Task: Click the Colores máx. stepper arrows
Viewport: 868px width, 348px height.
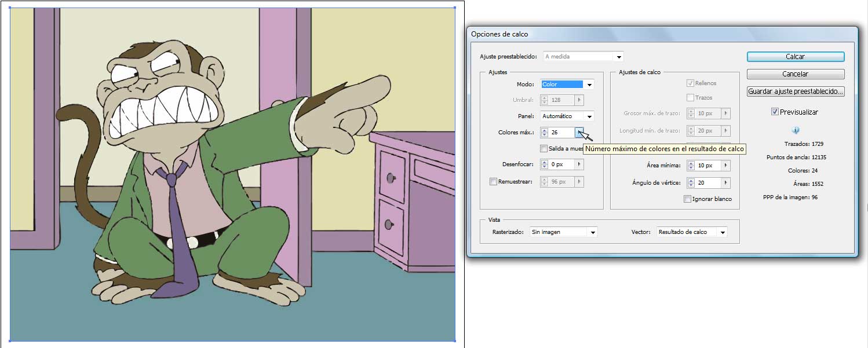Action: tap(545, 133)
